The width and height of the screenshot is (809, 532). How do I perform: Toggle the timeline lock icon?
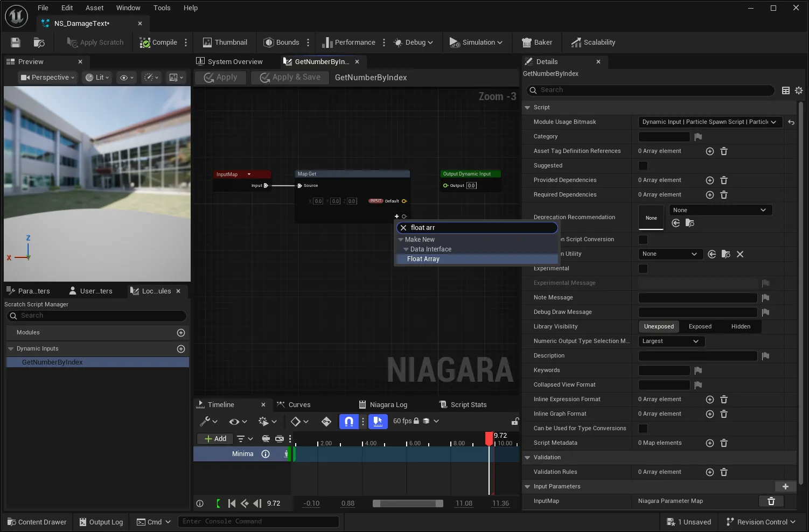pyautogui.click(x=515, y=422)
